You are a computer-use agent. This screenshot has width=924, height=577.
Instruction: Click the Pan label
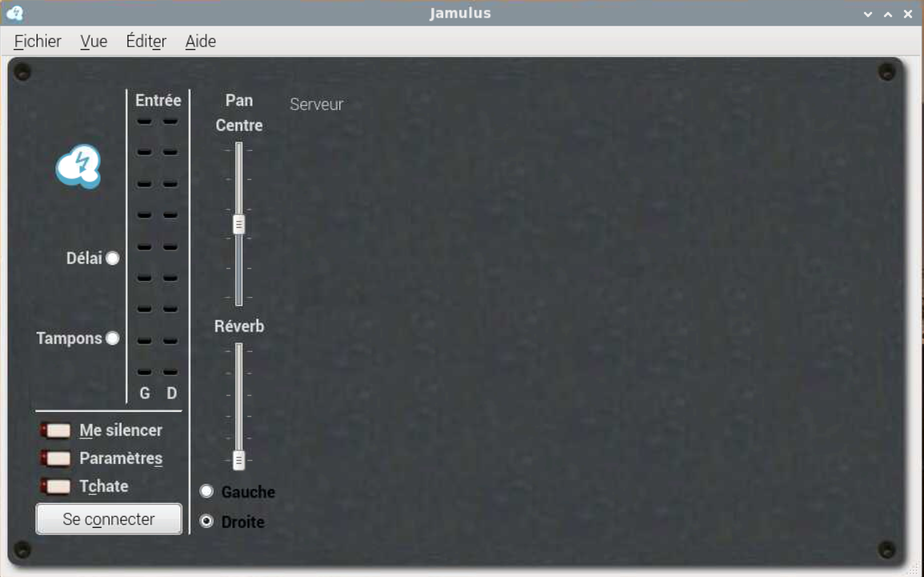[239, 101]
